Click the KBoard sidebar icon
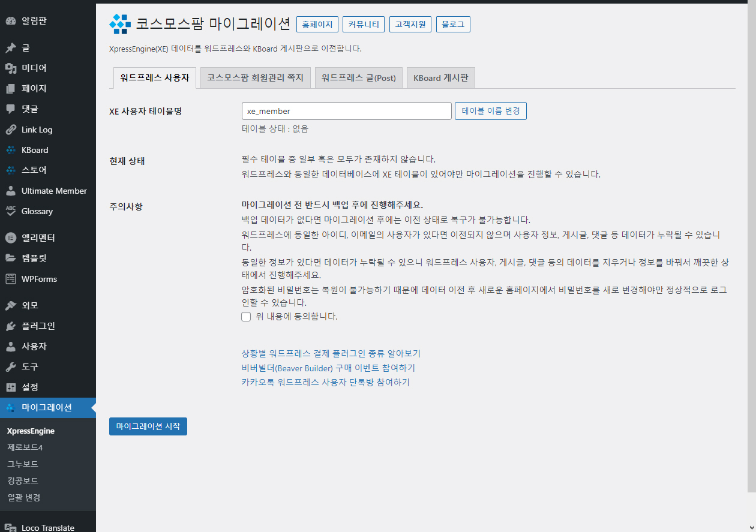This screenshot has height=532, width=756. pyautogui.click(x=11, y=150)
